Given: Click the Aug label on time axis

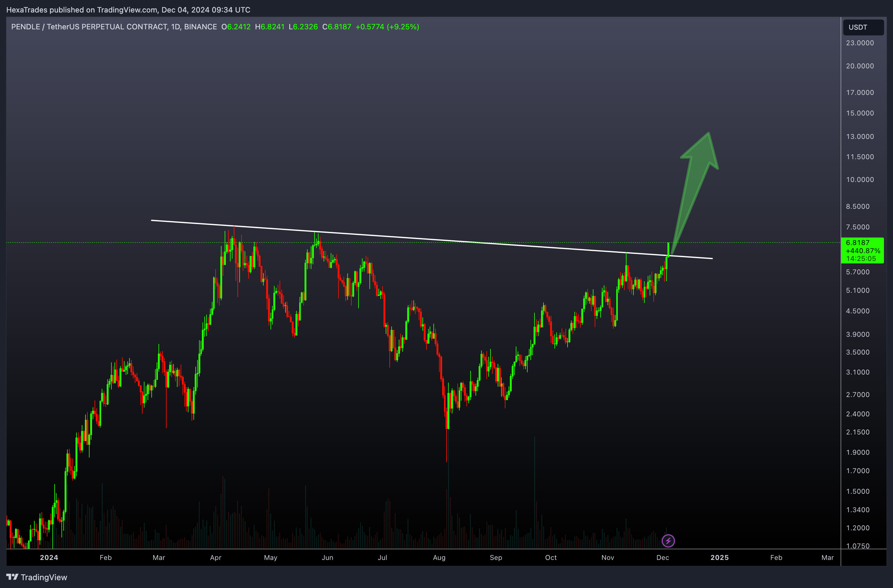Looking at the screenshot, I should pyautogui.click(x=439, y=558).
